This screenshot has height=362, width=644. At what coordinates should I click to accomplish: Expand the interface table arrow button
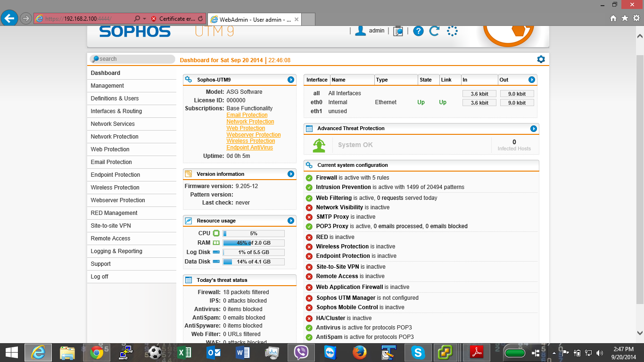[532, 80]
